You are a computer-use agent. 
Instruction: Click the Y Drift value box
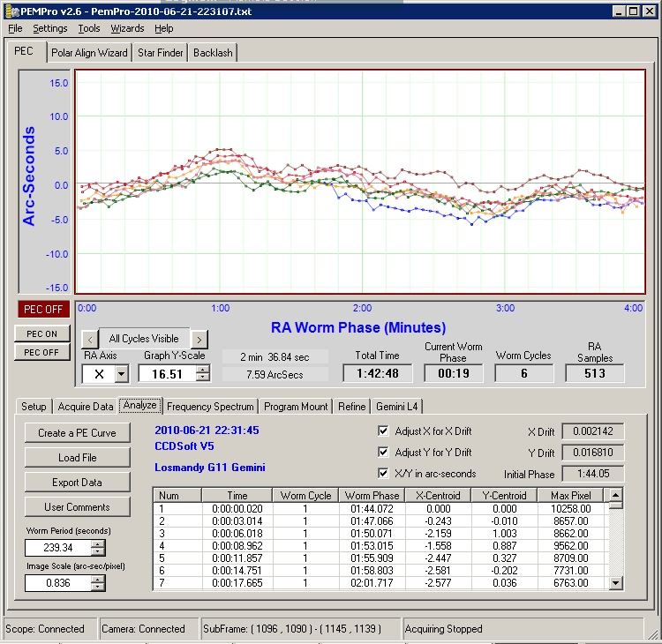click(x=593, y=453)
